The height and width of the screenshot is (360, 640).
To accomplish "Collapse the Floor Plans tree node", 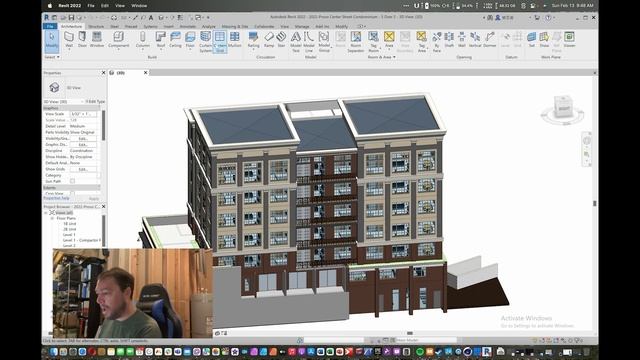I will click(x=52, y=218).
